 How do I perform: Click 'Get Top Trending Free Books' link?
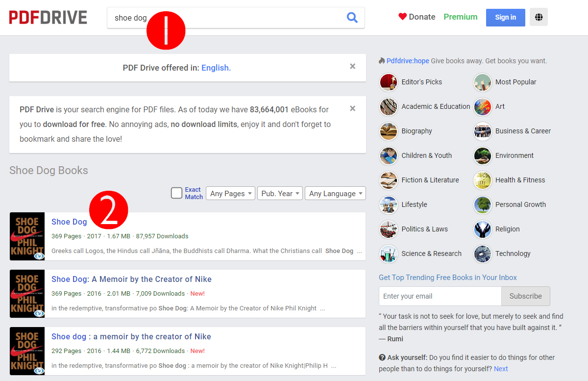448,278
